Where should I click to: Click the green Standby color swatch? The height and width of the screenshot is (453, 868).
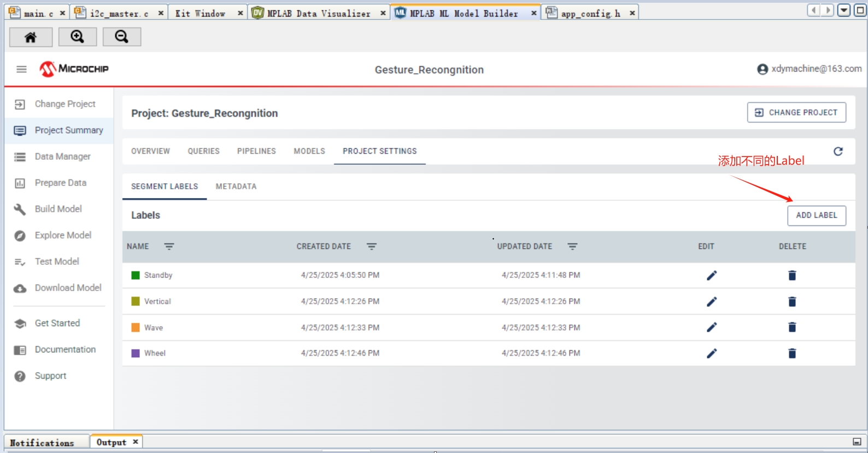pos(136,275)
